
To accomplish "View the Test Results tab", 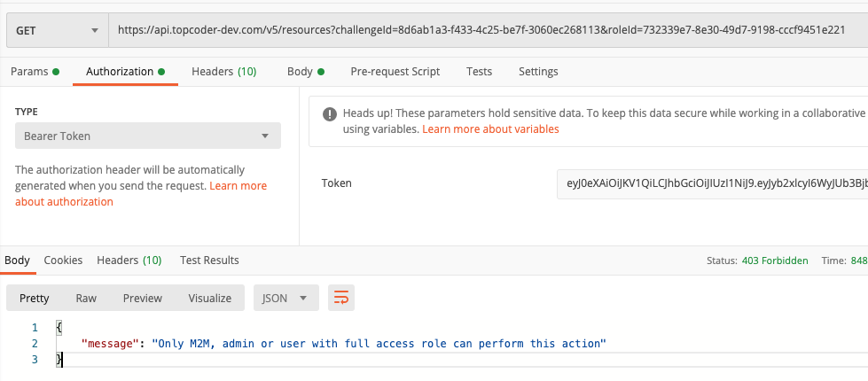I will click(209, 260).
